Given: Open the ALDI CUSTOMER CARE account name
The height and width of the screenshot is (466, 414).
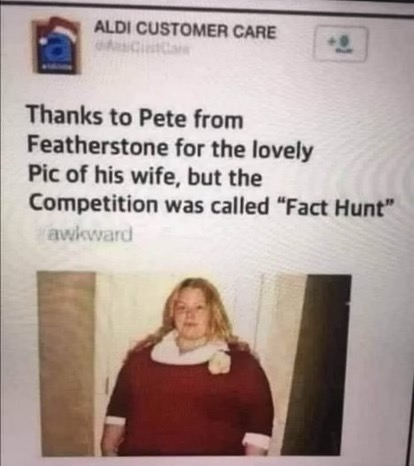Looking at the screenshot, I should [185, 32].
